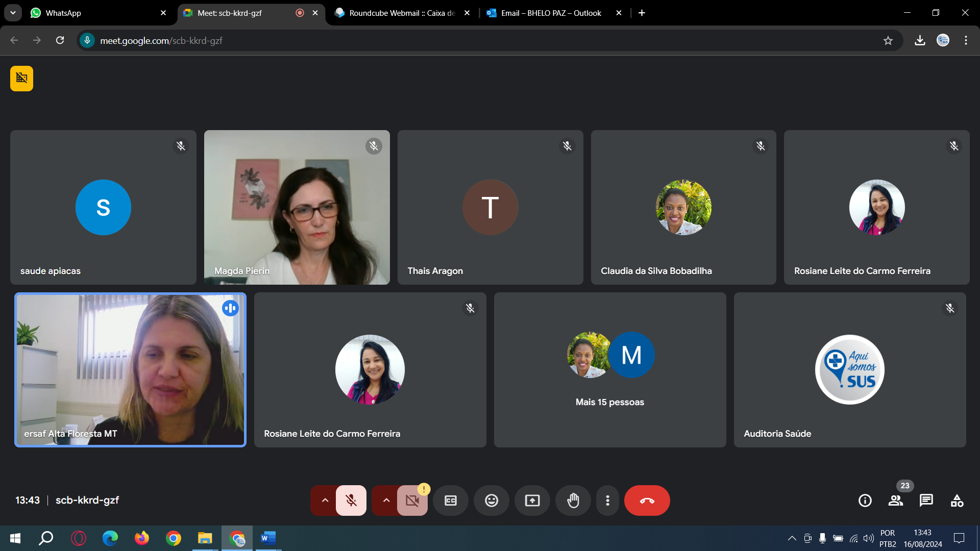Click muted mic icon on Thais Aragon tile
The image size is (980, 551).
point(567,146)
